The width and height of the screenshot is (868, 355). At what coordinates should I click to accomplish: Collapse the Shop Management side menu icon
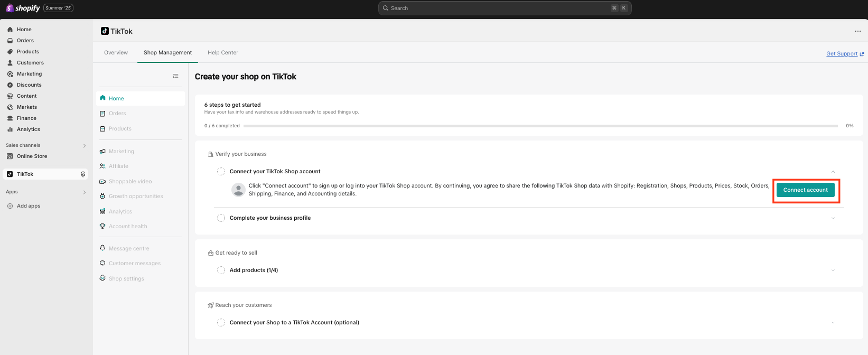click(175, 76)
